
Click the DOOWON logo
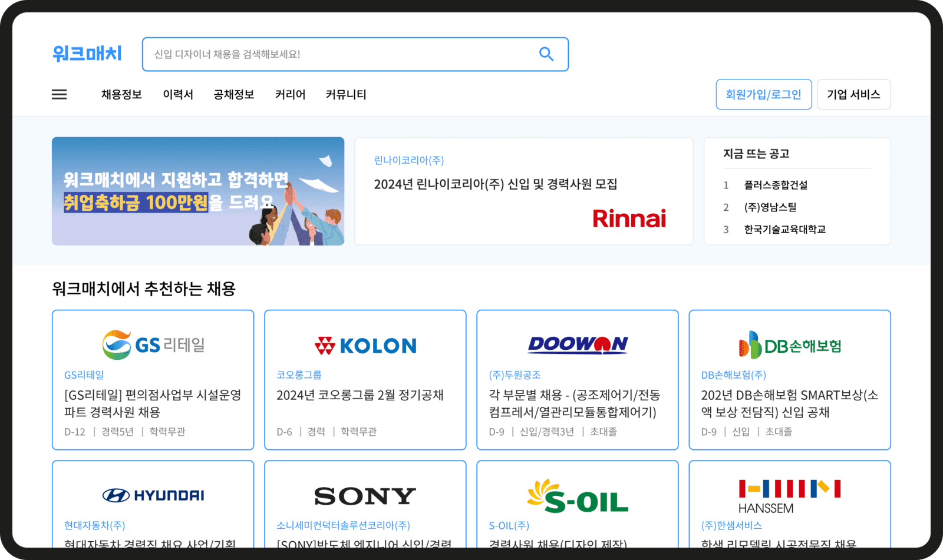pyautogui.click(x=578, y=344)
